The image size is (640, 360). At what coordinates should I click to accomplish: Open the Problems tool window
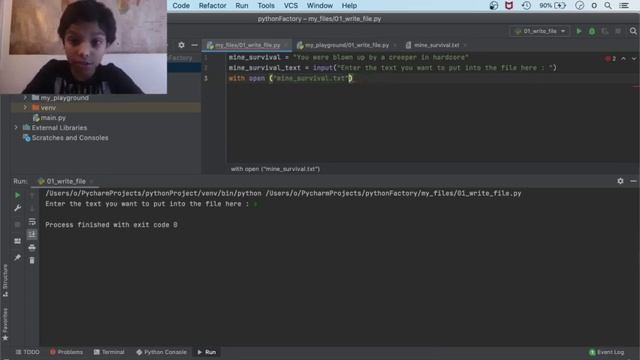tap(66, 352)
